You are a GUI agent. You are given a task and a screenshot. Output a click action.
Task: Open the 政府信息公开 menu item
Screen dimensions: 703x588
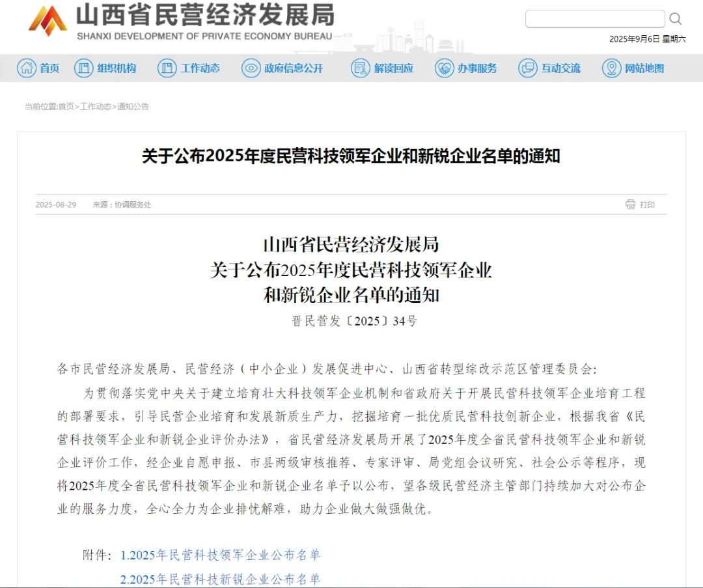point(294,68)
